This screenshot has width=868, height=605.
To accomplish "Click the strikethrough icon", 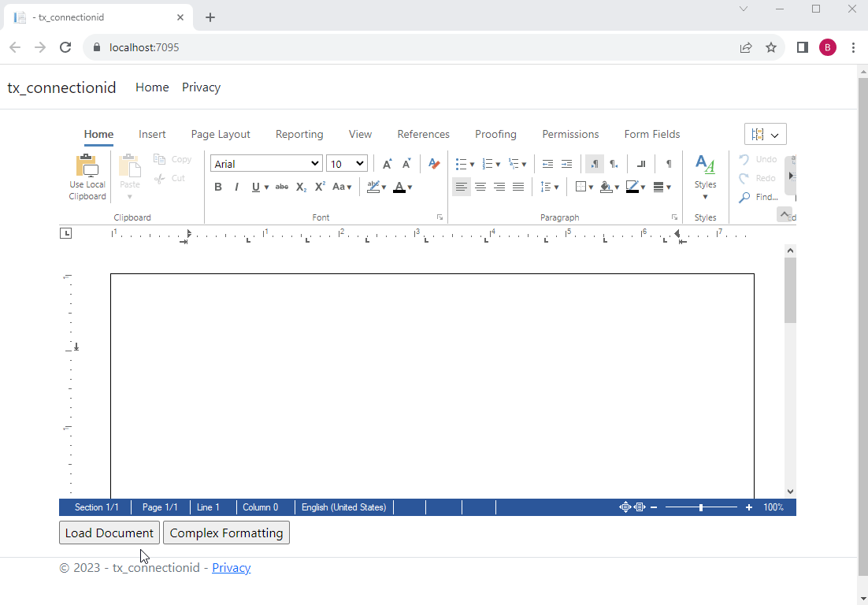I will click(x=281, y=187).
